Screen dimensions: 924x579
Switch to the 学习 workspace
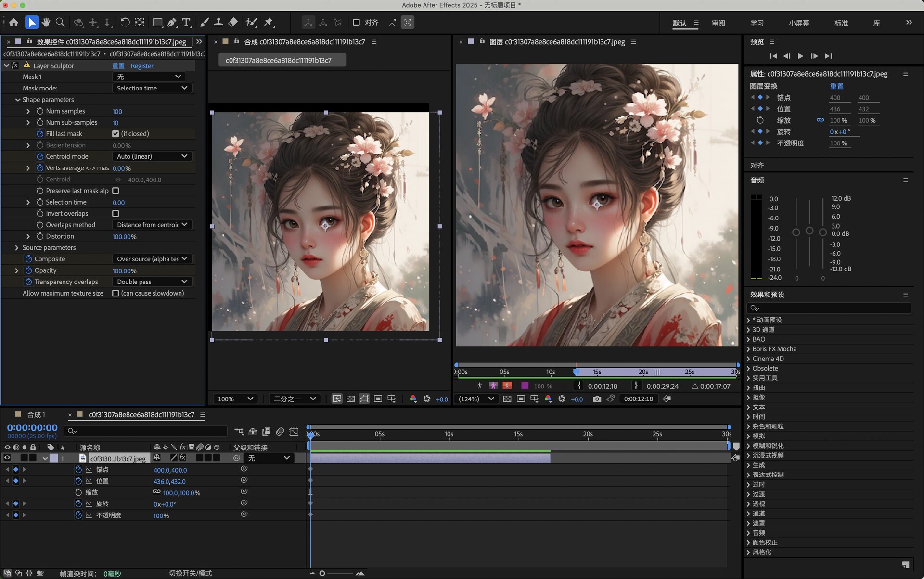click(x=757, y=23)
